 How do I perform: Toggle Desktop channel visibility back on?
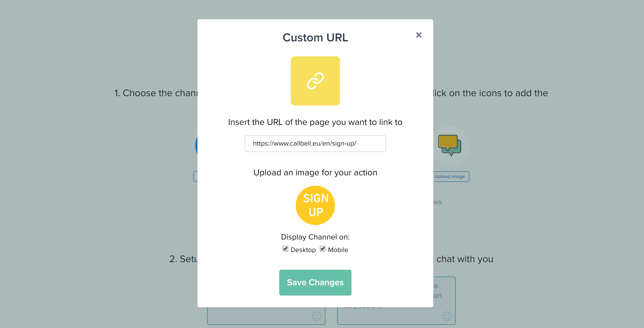pyautogui.click(x=285, y=249)
